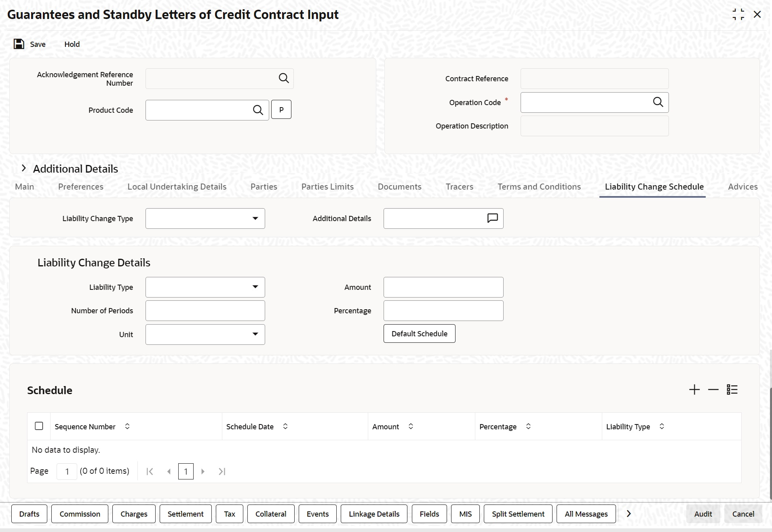The height and width of the screenshot is (532, 772).
Task: Sort Schedule table by Amount column
Action: [x=411, y=426]
